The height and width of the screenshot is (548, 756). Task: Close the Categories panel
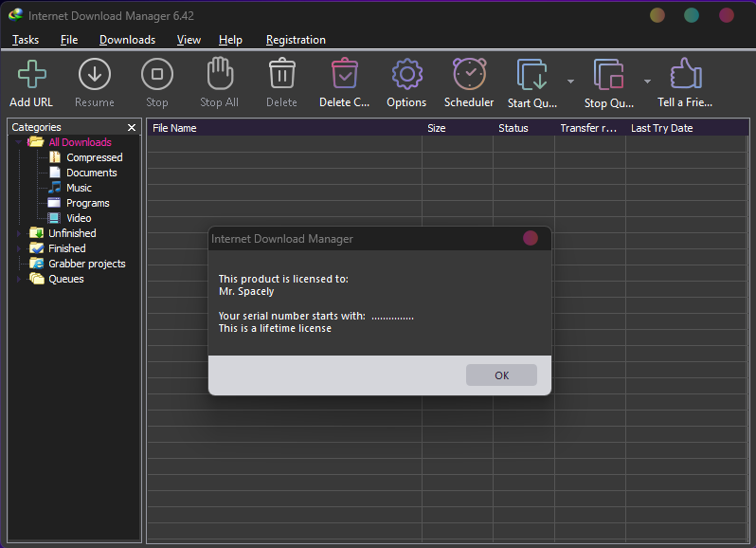coord(132,127)
